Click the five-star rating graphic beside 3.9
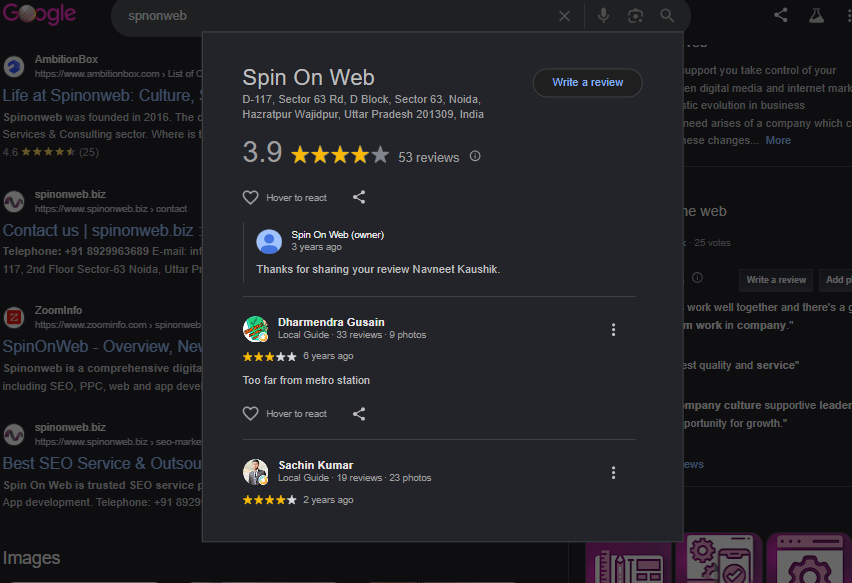 pyautogui.click(x=340, y=155)
